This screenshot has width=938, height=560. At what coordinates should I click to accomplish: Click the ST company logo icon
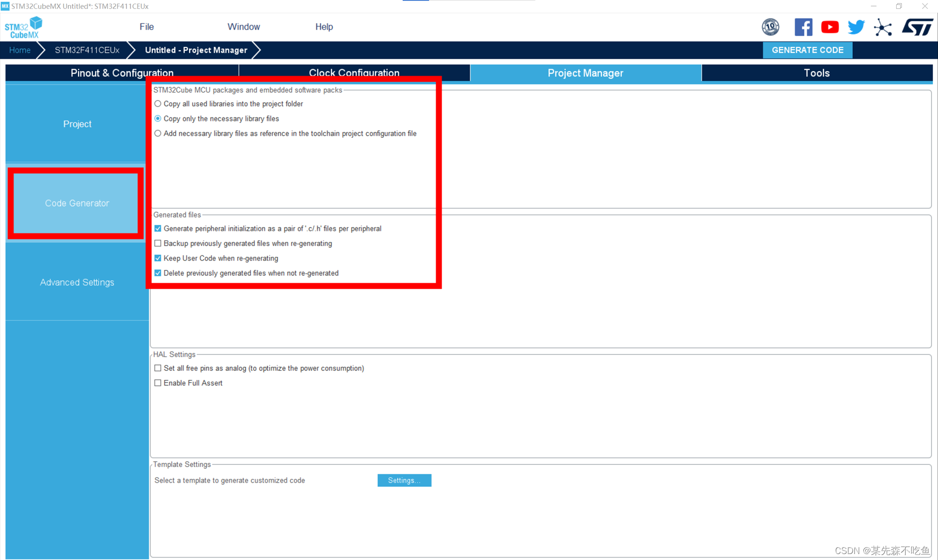pos(917,27)
